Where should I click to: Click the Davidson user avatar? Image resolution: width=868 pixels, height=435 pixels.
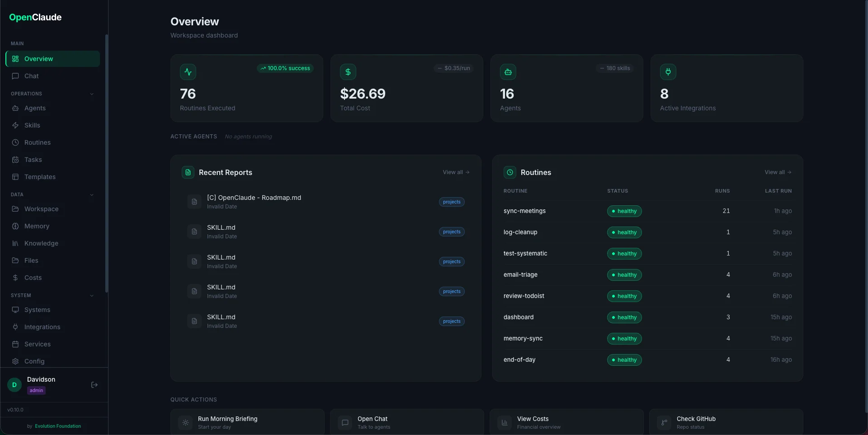tap(14, 385)
